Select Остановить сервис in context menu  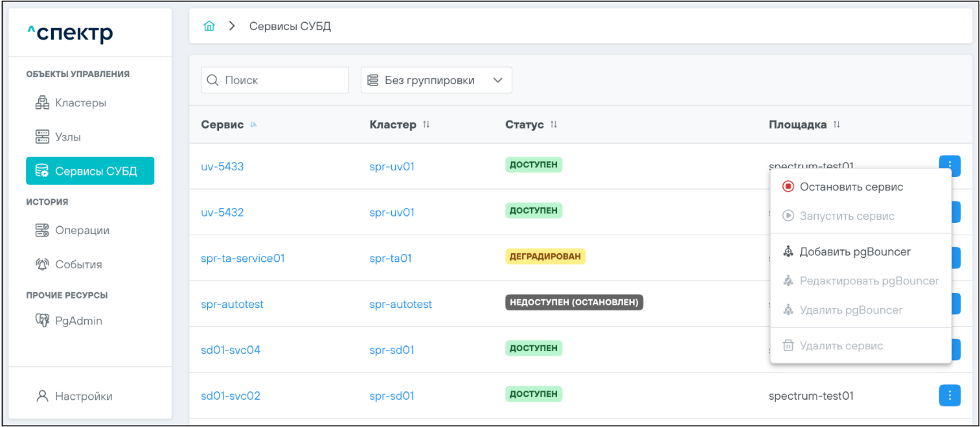point(850,187)
